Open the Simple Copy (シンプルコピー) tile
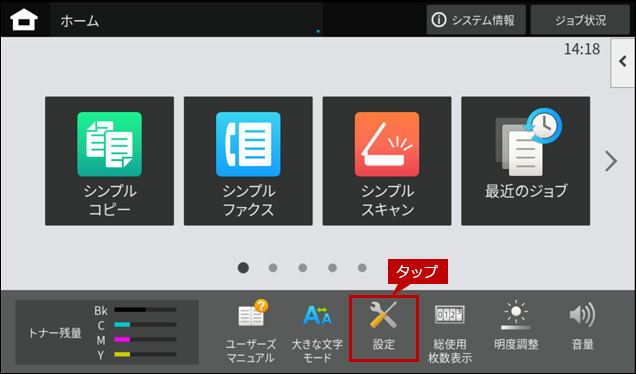The height and width of the screenshot is (374, 636). click(x=110, y=161)
